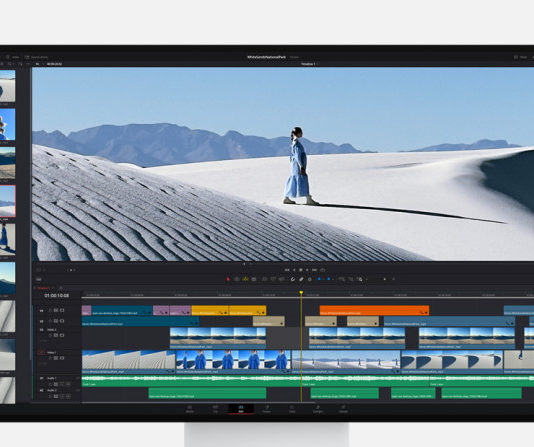Toggle lock on the top video track

(x=50, y=310)
